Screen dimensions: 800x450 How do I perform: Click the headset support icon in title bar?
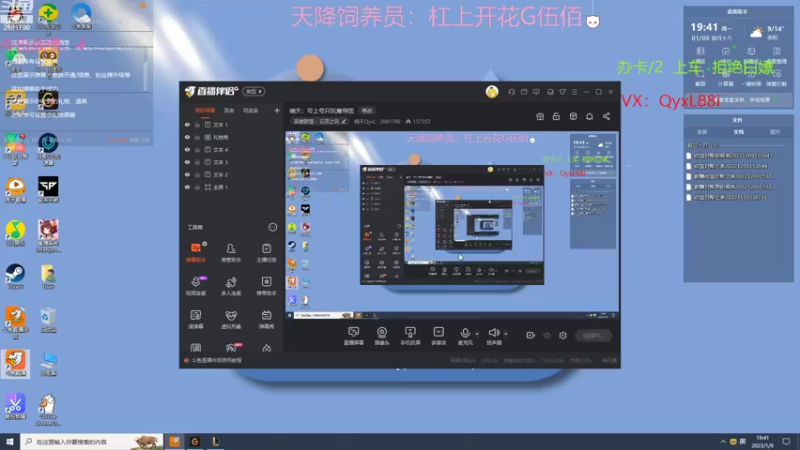[511, 92]
